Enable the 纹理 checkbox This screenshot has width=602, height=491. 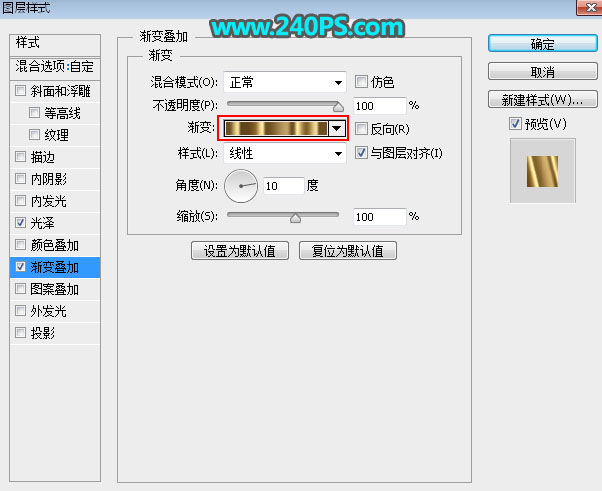tap(35, 134)
